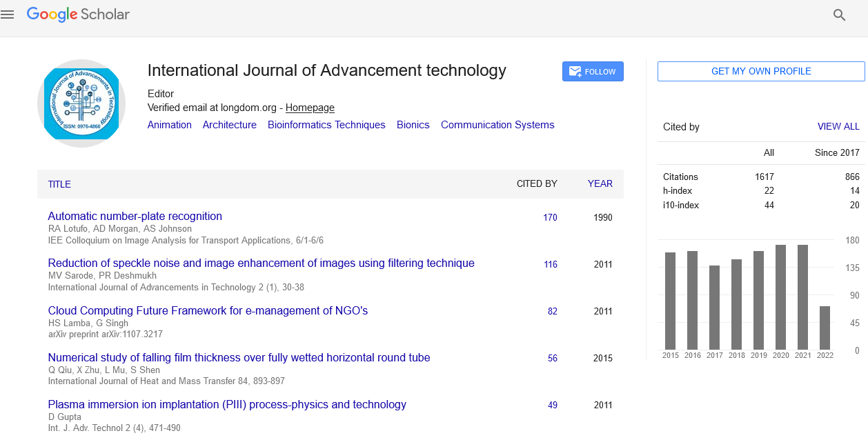Image resolution: width=868 pixels, height=440 pixels.
Task: Select the Communication Systems tag
Action: [497, 125]
